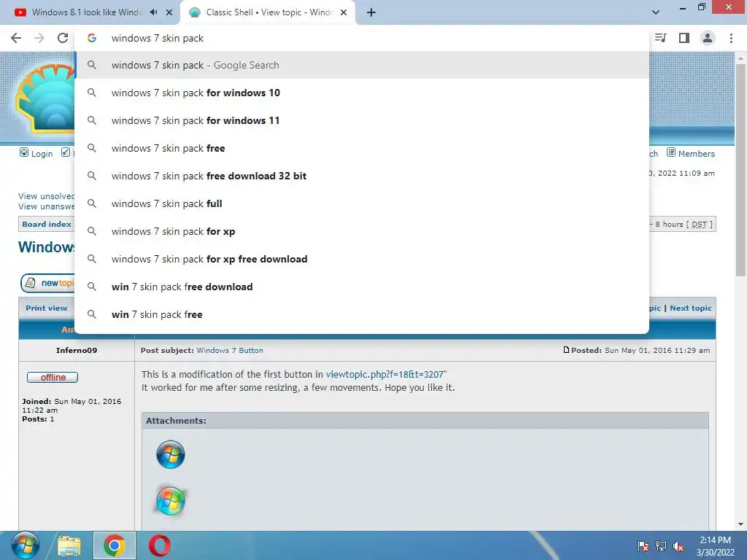Image resolution: width=747 pixels, height=560 pixels.
Task: Click the Classic Shell shell logo
Action: 44,98
